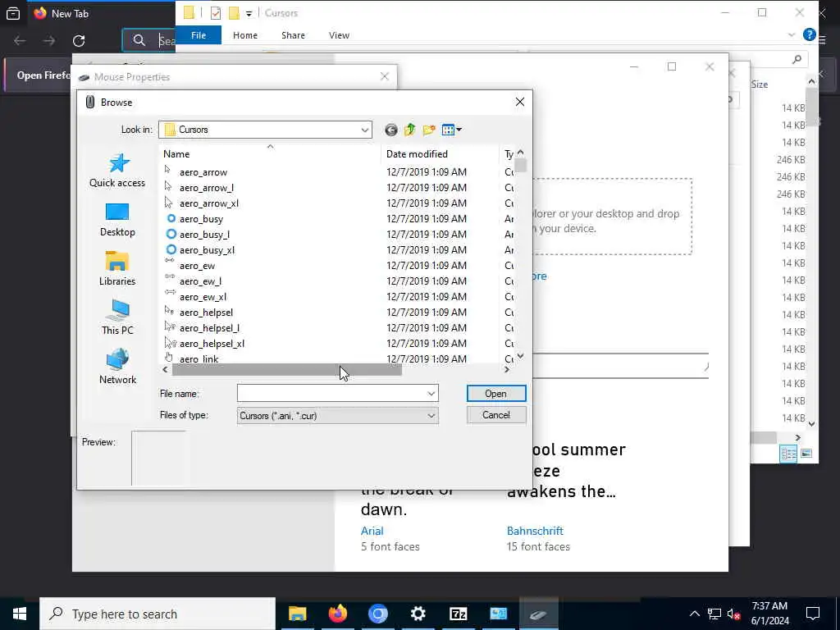This screenshot has width=840, height=630.
Task: Expand the File name history dropdown arrow
Action: click(x=431, y=393)
